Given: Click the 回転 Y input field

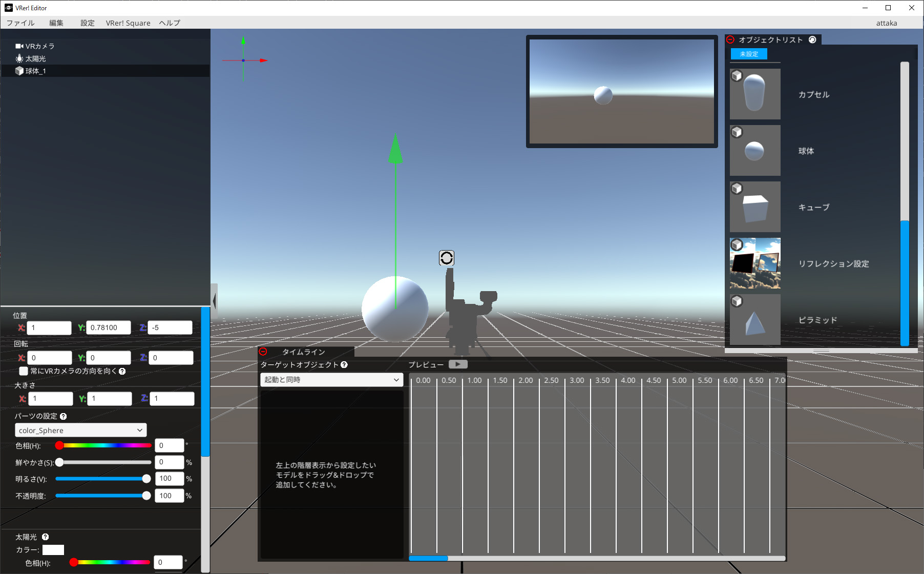Looking at the screenshot, I should click(109, 358).
